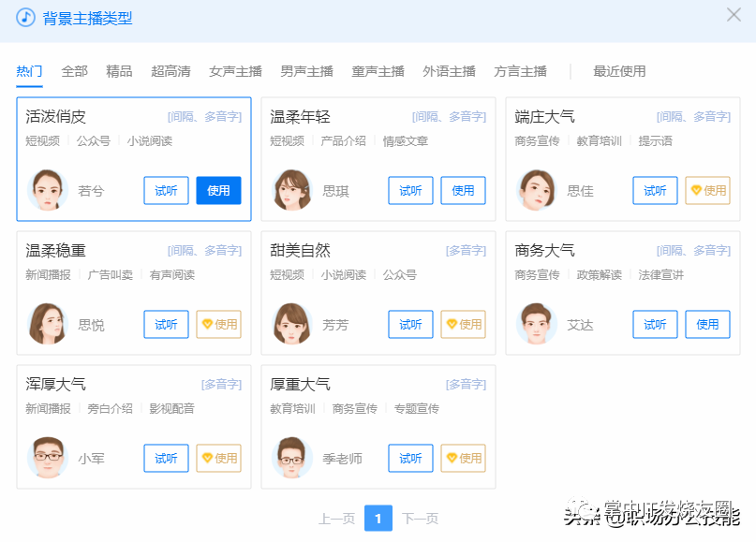Image resolution: width=756 pixels, height=542 pixels.
Task: Click the 厚重大气 card title
Action: point(300,385)
